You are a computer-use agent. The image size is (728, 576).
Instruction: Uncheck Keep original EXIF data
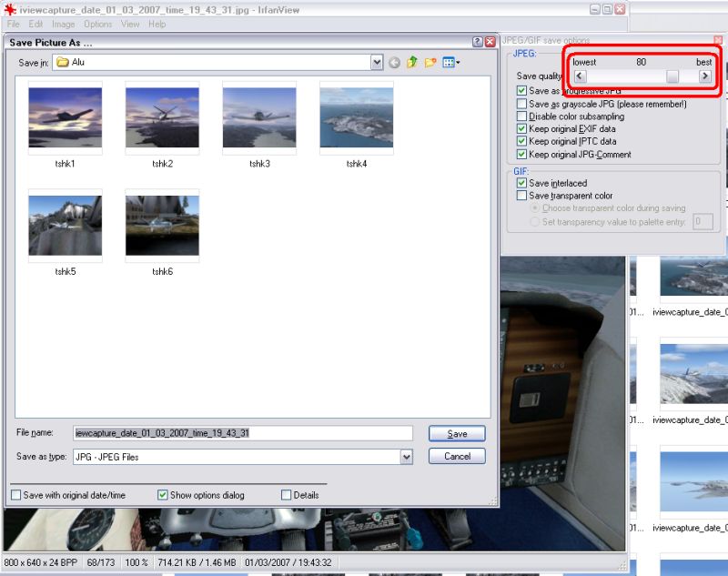521,129
